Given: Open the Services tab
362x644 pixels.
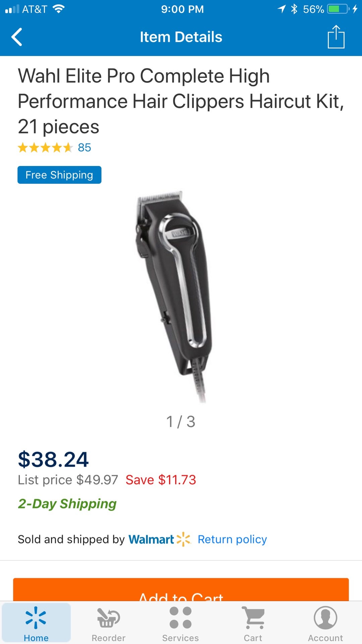Looking at the screenshot, I should tap(181, 623).
